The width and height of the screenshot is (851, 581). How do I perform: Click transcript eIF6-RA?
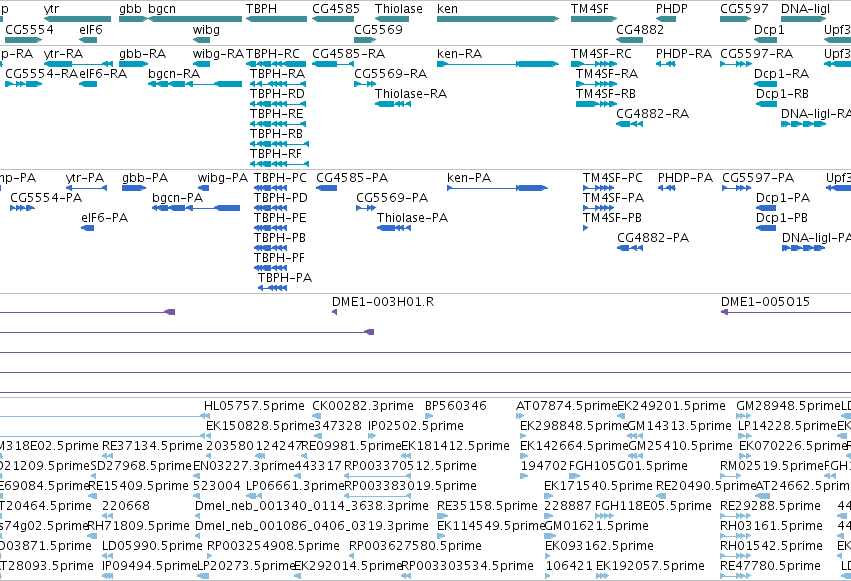[x=103, y=74]
